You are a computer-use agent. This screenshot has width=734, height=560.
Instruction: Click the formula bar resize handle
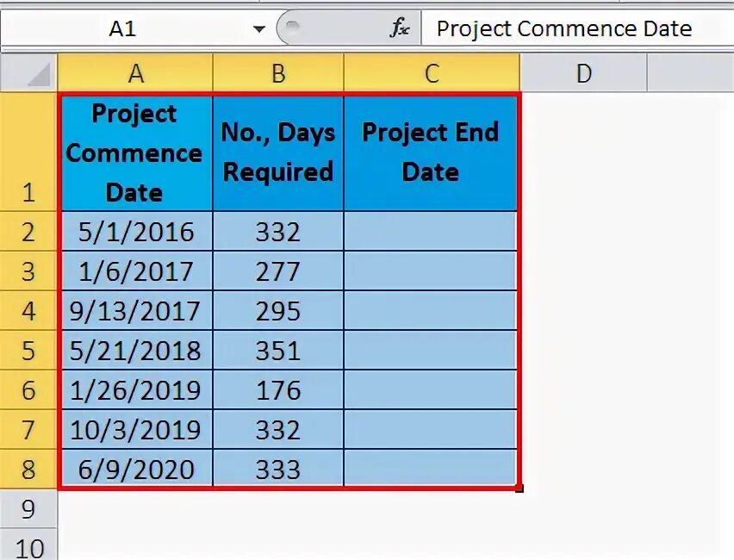293,25
